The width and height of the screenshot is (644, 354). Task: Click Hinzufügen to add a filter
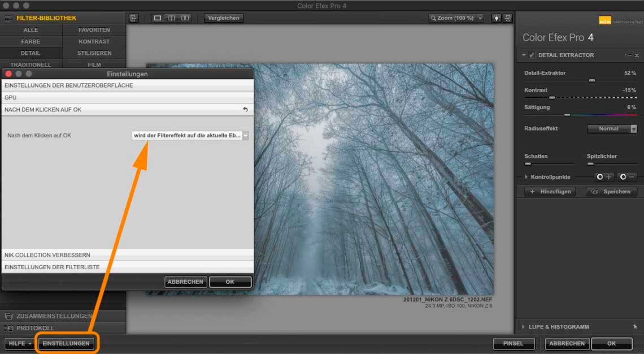pos(550,192)
